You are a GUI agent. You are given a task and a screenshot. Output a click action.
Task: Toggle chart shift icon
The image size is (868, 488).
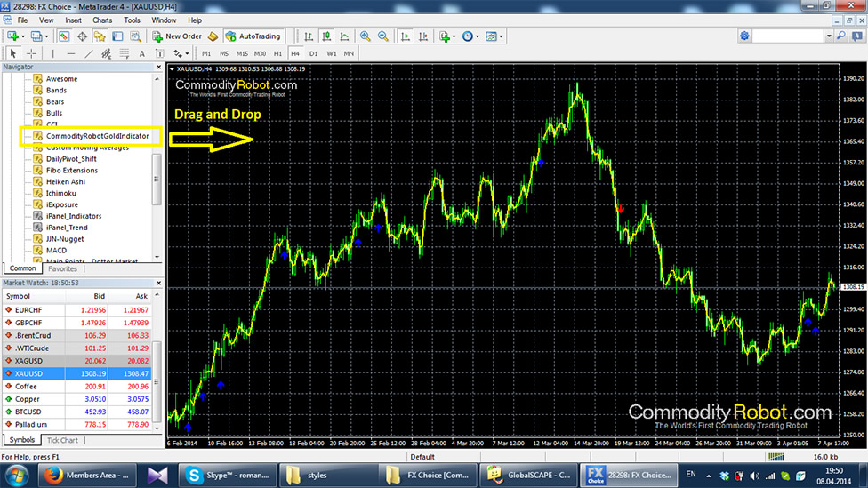point(423,36)
